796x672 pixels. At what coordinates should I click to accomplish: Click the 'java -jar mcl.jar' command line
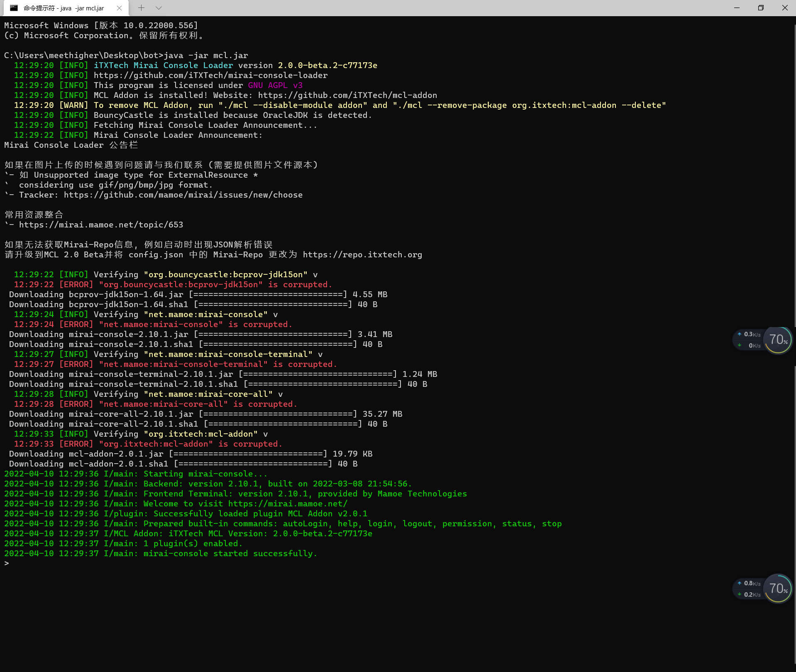pos(126,55)
